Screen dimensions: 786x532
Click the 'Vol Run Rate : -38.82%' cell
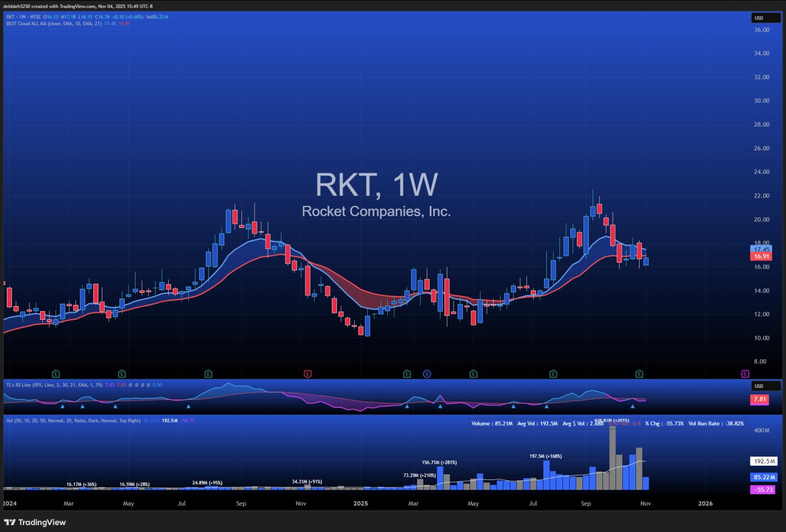click(716, 424)
